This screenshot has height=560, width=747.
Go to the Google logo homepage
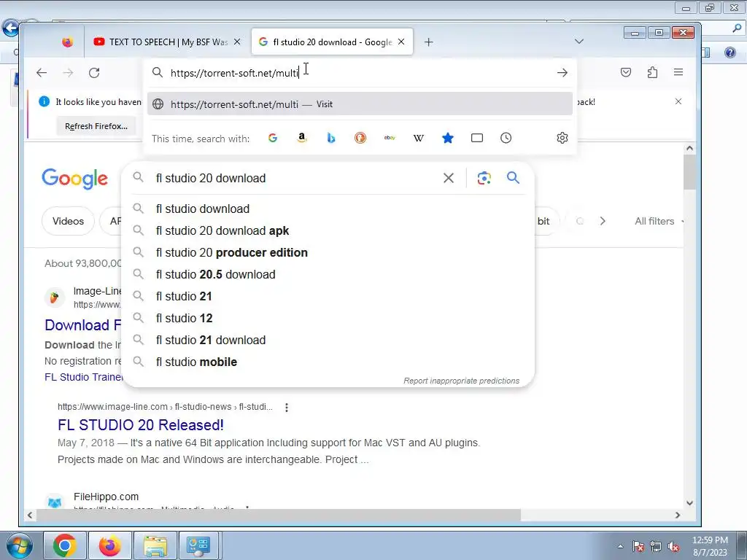click(x=75, y=179)
